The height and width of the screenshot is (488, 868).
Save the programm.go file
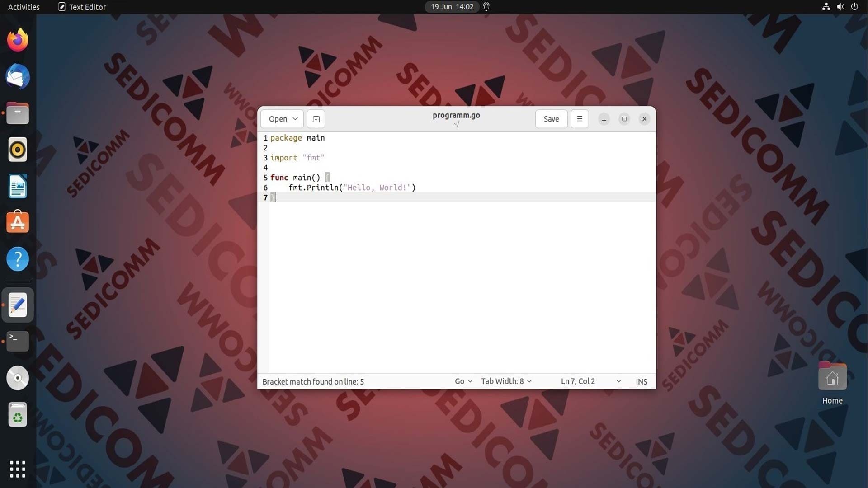coord(551,119)
